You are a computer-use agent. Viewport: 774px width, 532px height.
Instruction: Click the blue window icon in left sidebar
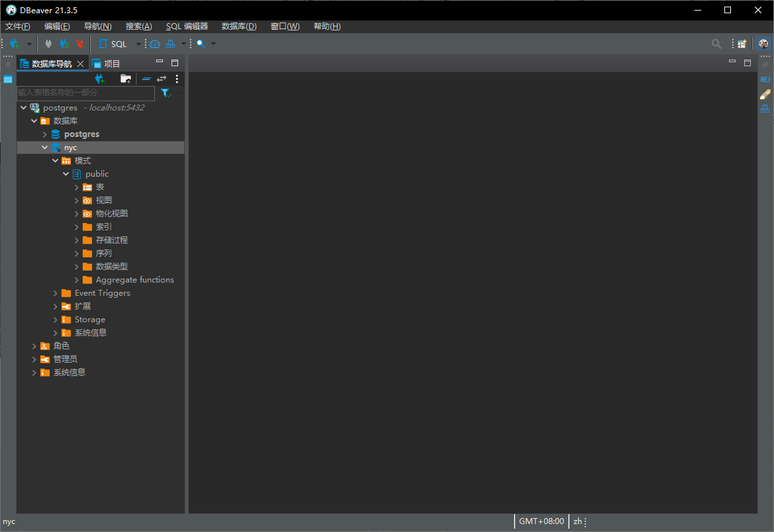click(x=8, y=79)
